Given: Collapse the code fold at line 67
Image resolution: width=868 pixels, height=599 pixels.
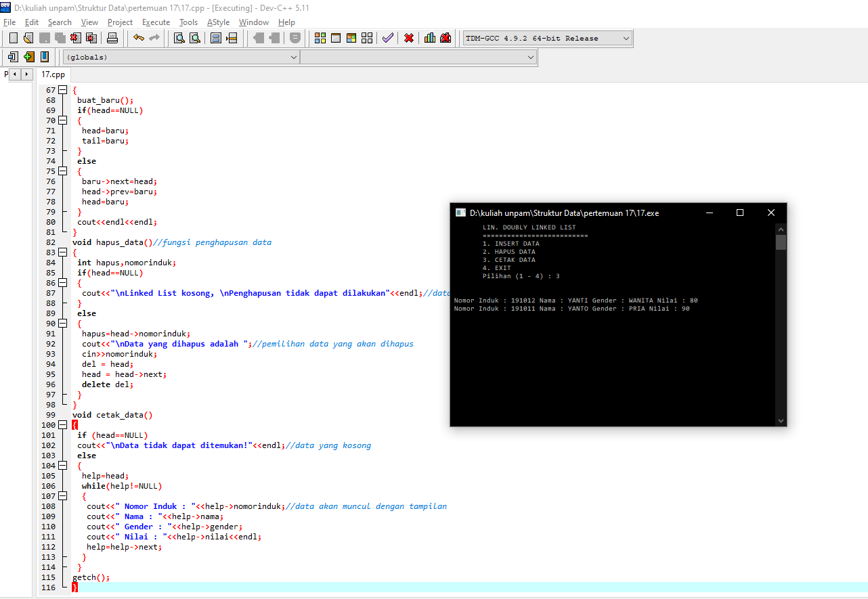Looking at the screenshot, I should [63, 90].
